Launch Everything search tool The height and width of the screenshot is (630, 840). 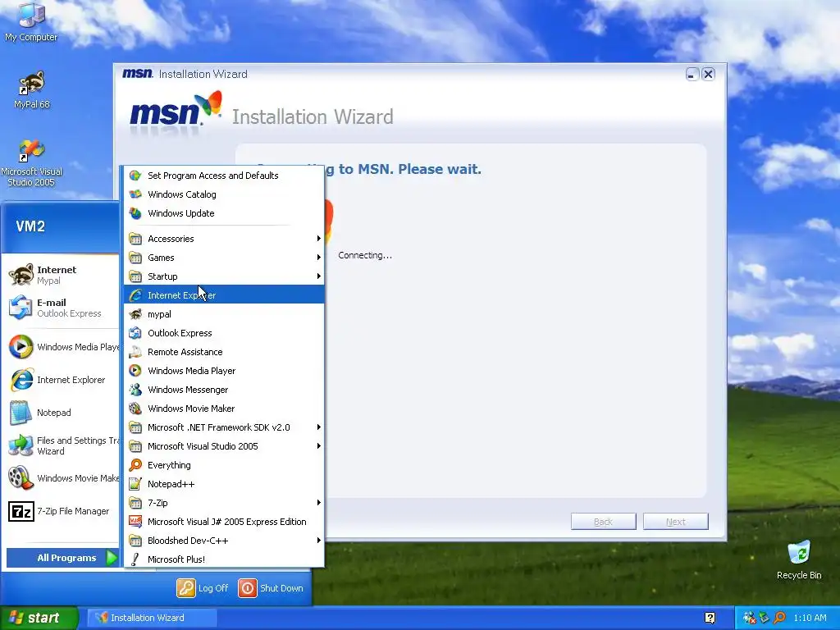[x=224, y=465]
